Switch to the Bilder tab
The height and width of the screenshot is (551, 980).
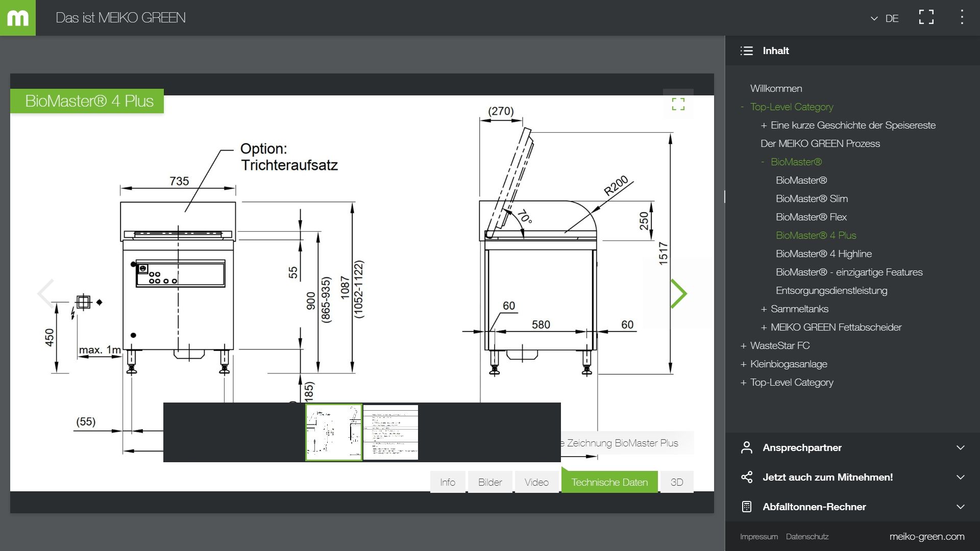pos(489,482)
